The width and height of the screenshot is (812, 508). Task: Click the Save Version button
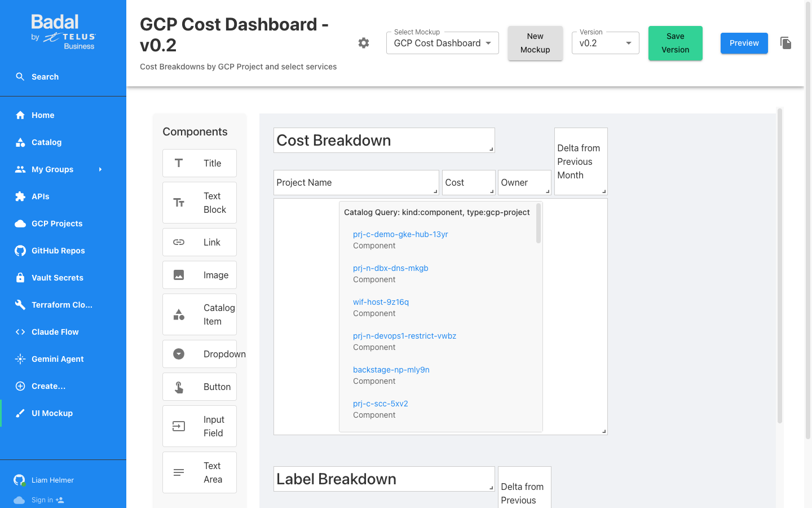click(676, 43)
